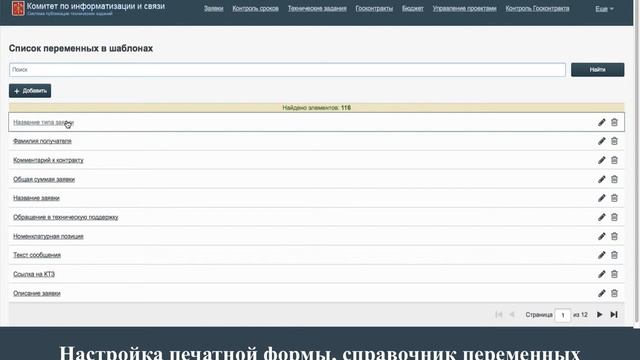Open the 'Контроль Госконтракта' menu item

pos(537,9)
